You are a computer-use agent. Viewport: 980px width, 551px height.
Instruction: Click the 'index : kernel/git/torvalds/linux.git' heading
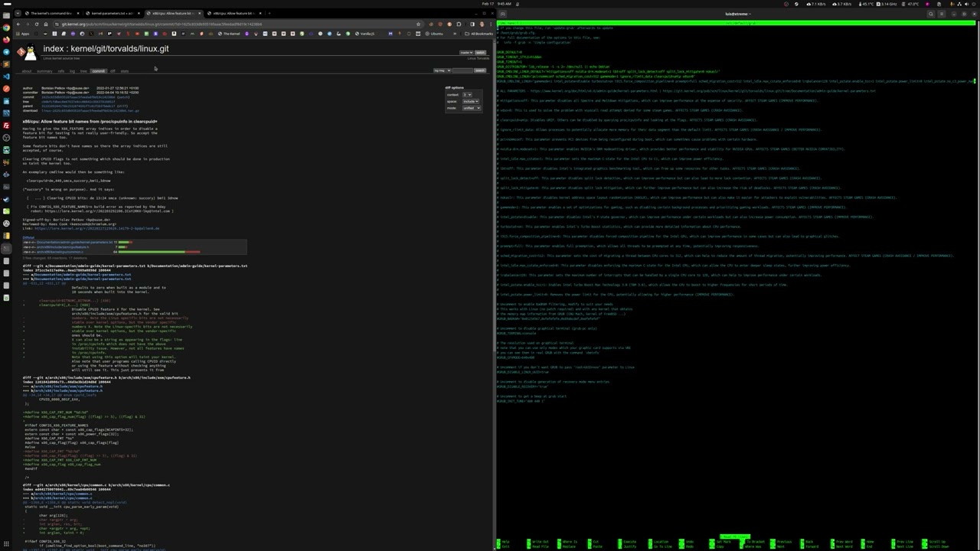click(106, 49)
